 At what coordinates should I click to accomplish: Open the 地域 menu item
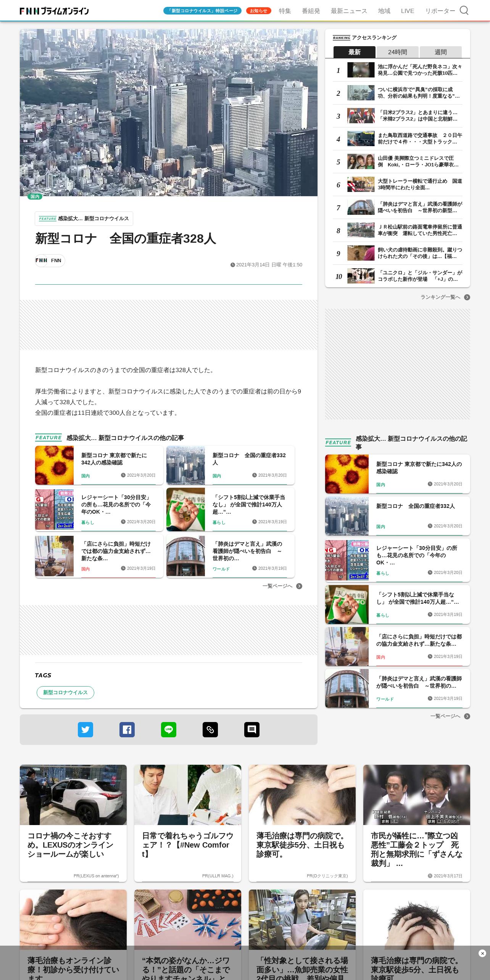pos(384,11)
